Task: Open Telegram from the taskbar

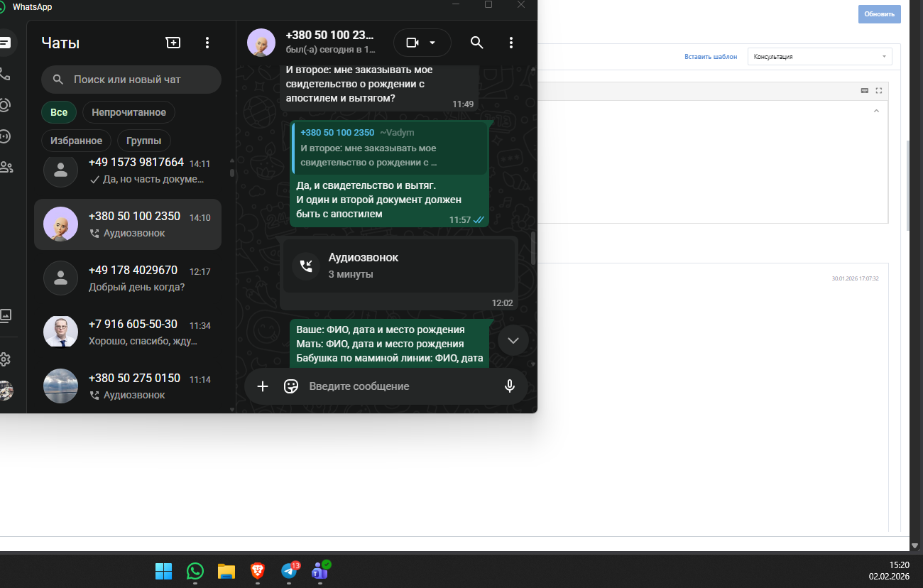Action: [289, 570]
